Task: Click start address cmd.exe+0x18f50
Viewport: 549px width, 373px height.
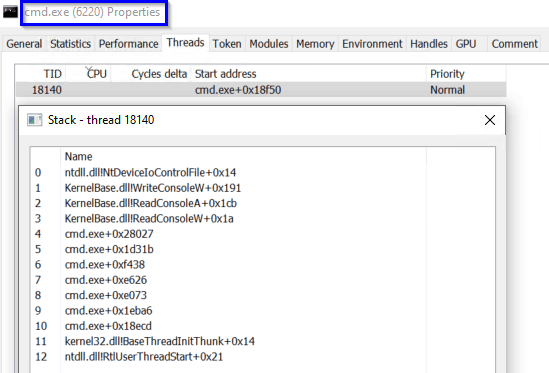Action: click(x=238, y=90)
